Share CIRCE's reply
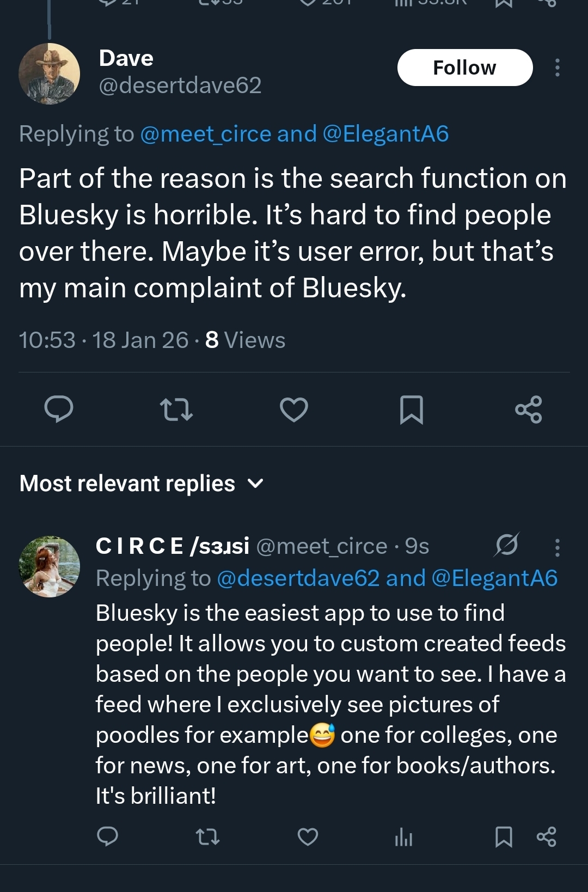 tap(547, 836)
